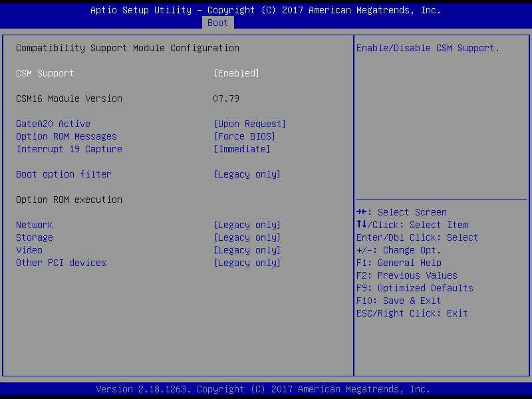Select the Video option ROM label

(x=29, y=250)
